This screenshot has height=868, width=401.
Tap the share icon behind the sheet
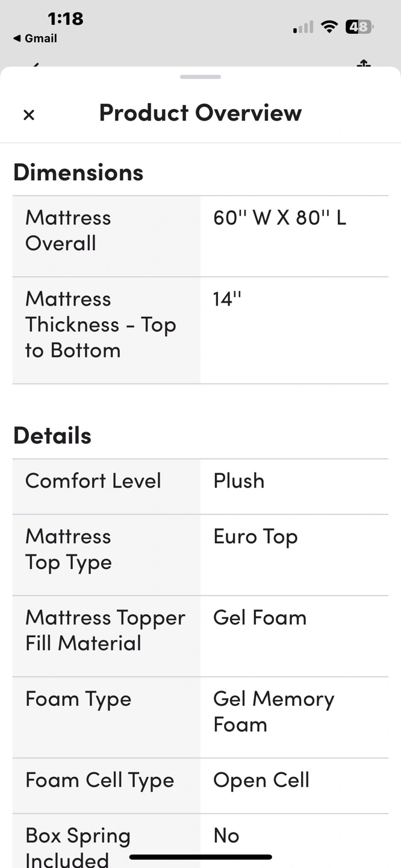point(363,63)
